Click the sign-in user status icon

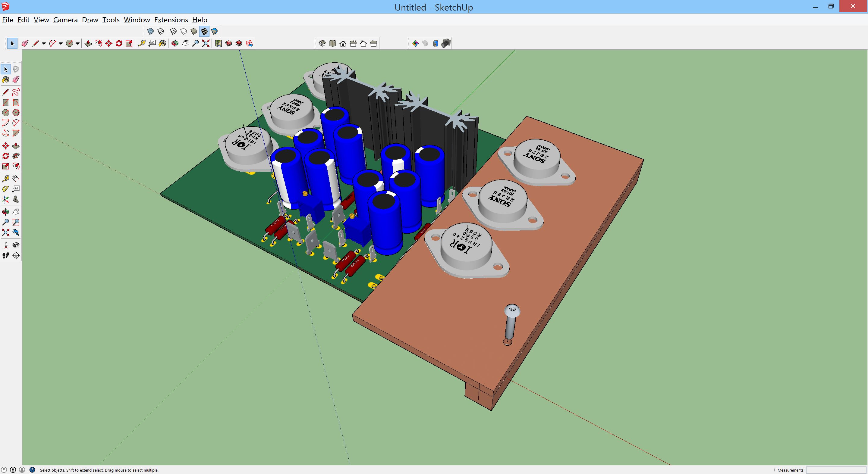tap(22, 469)
